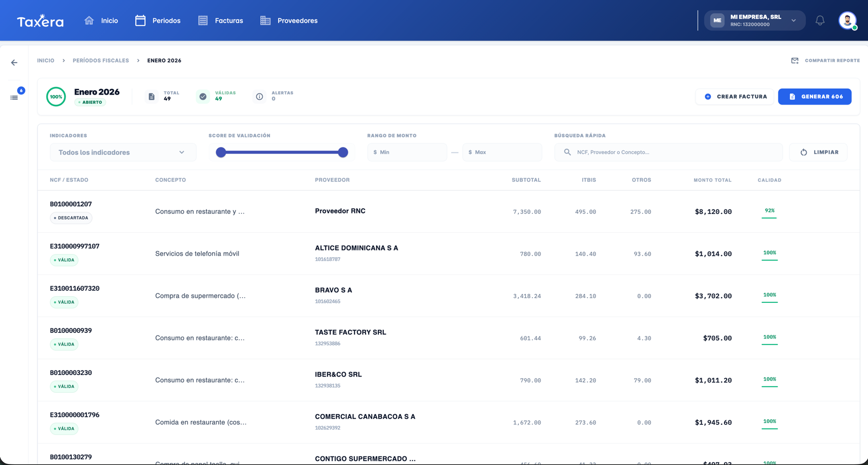Select invoice E310000001796

pyautogui.click(x=75, y=415)
